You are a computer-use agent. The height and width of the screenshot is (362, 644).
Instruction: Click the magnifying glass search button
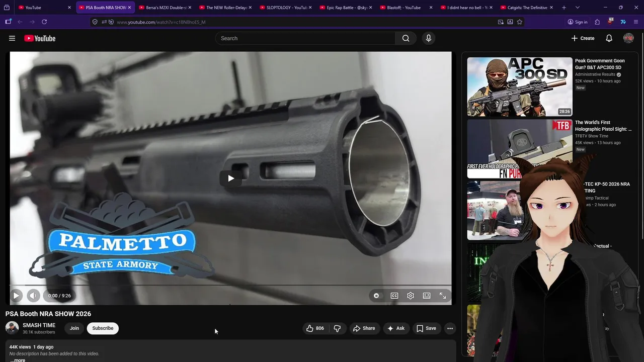coord(406,38)
